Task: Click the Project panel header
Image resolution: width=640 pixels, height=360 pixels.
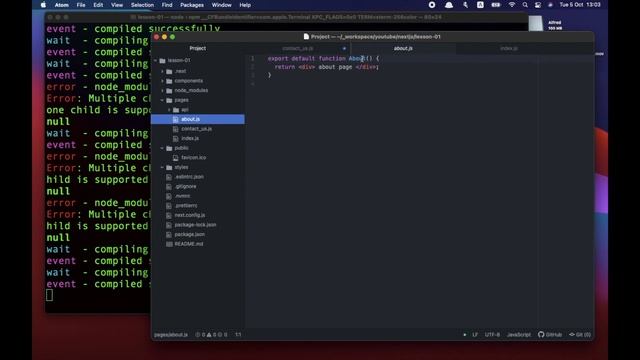Action: 198,48
